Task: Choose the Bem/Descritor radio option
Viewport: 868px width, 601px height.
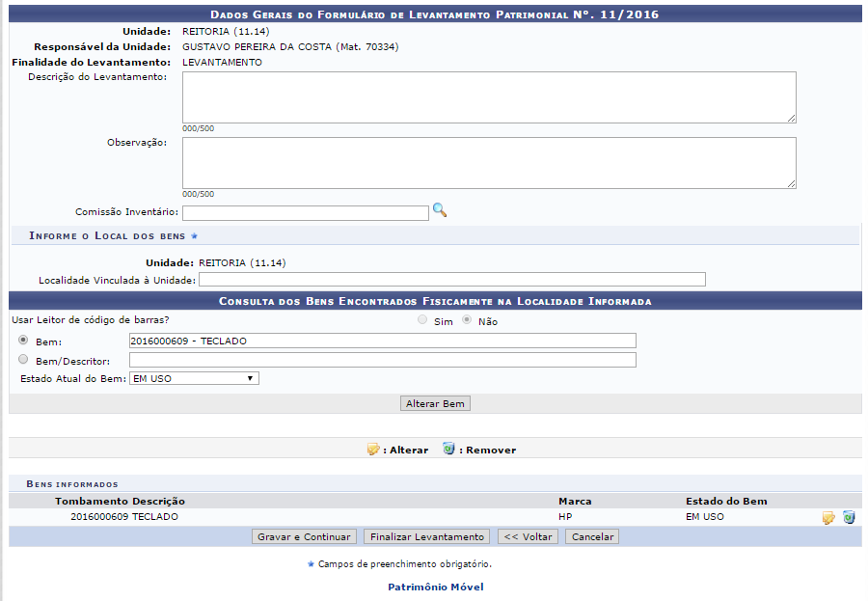Action: 23,360
